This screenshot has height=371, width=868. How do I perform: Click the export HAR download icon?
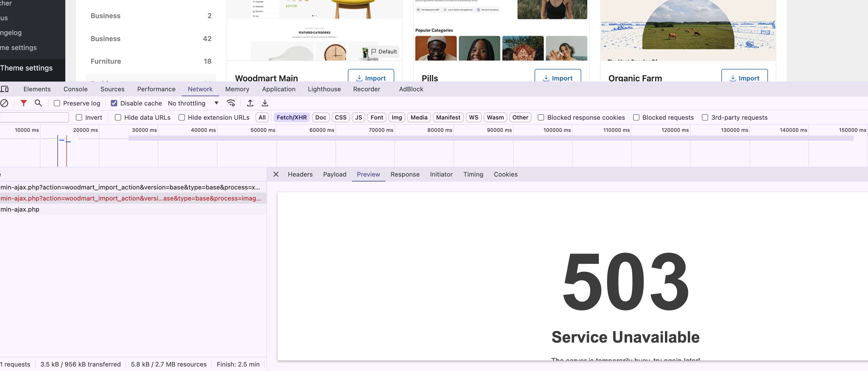pos(265,103)
